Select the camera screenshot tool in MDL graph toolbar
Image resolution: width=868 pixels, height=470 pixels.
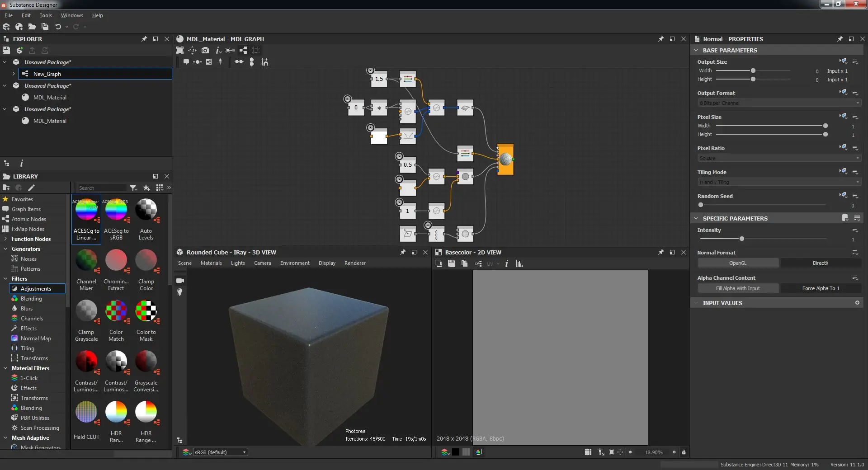click(205, 50)
